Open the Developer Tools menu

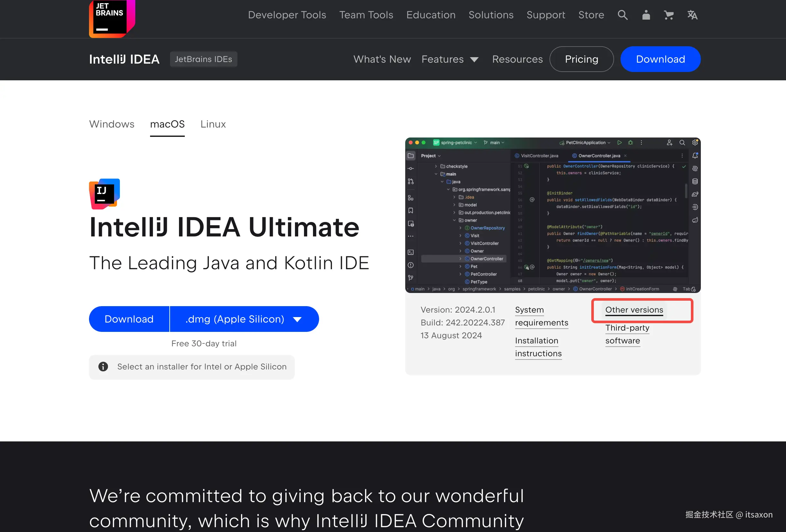pyautogui.click(x=287, y=15)
